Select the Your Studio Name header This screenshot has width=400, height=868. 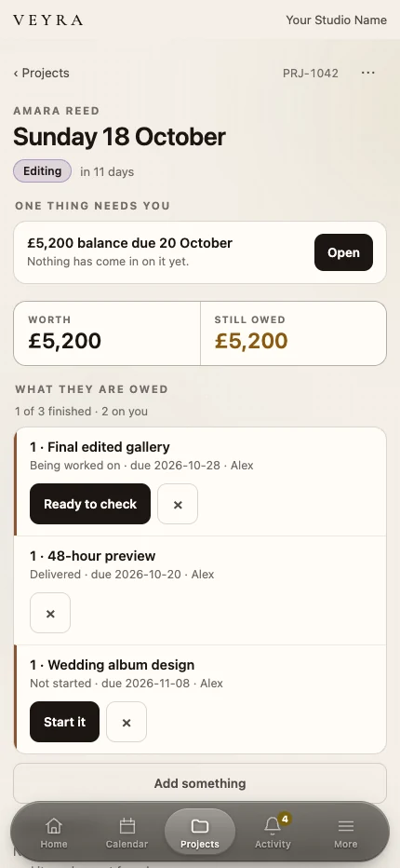click(337, 20)
